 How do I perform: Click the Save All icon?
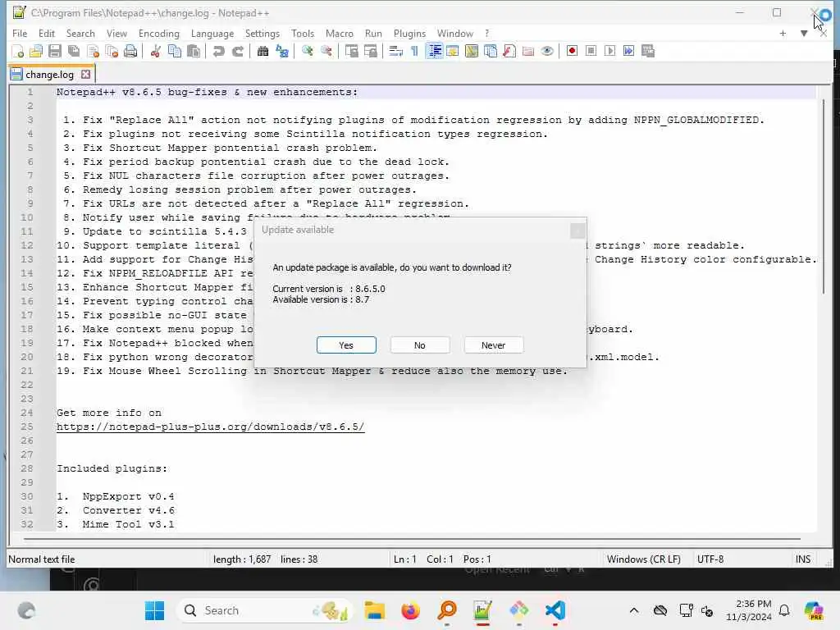(74, 52)
